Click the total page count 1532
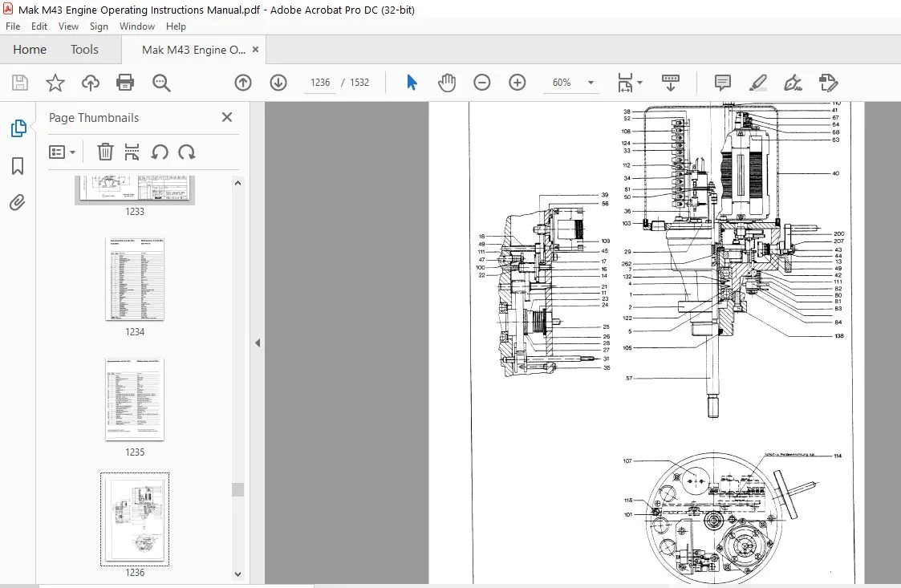The image size is (901, 588). 359,83
